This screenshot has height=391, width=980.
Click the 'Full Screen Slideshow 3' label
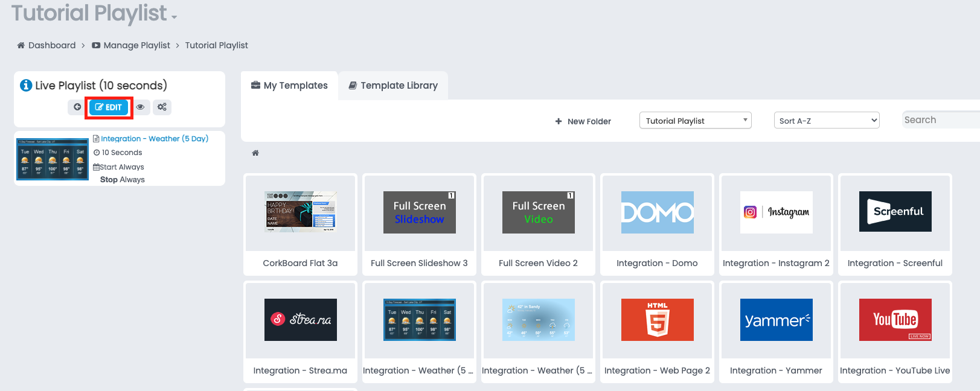pos(419,263)
